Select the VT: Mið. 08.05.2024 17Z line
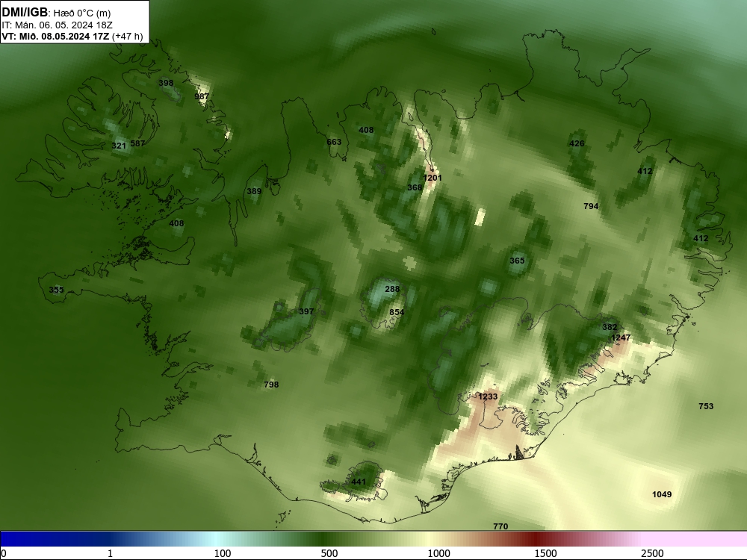Image resolution: width=747 pixels, height=560 pixels. click(56, 36)
